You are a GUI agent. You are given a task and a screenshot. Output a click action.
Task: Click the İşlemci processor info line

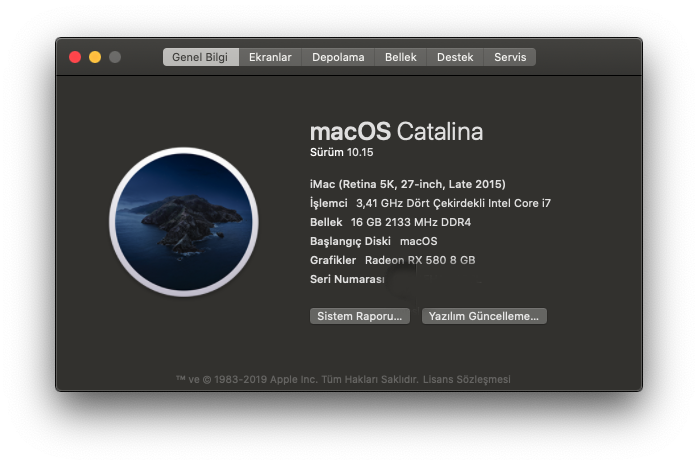pos(430,203)
